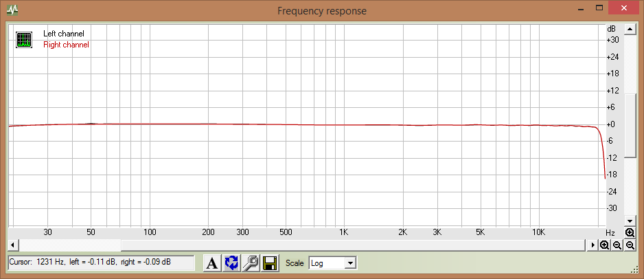Click the spectrum icon beside the channel legend
Screen dimensions: 644x279
click(x=24, y=39)
